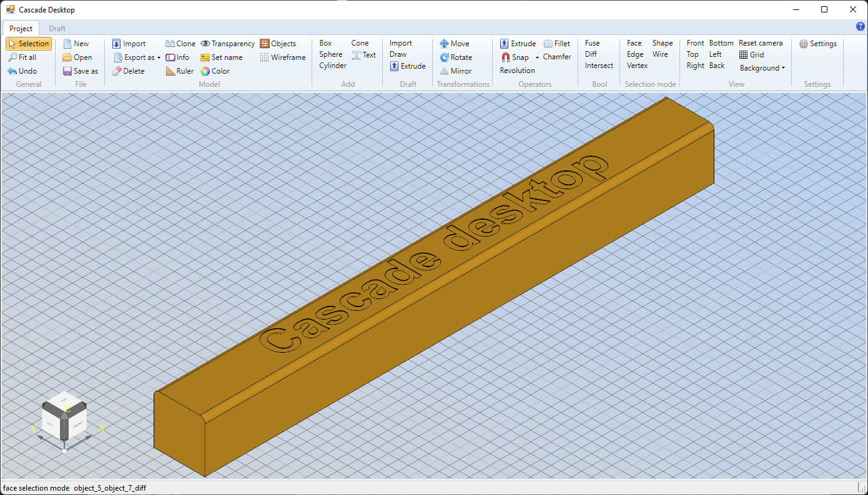Screen dimensions: 868x495
Task: Apply Fillet to edges
Action: click(x=556, y=44)
